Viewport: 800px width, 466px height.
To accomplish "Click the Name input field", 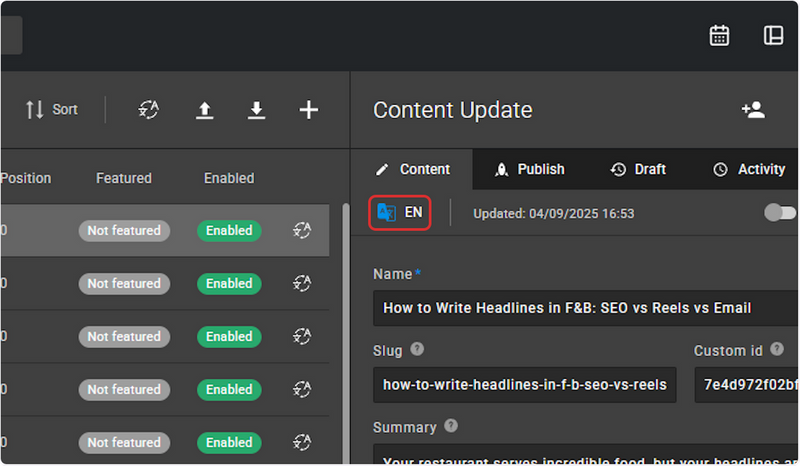I will coord(586,308).
